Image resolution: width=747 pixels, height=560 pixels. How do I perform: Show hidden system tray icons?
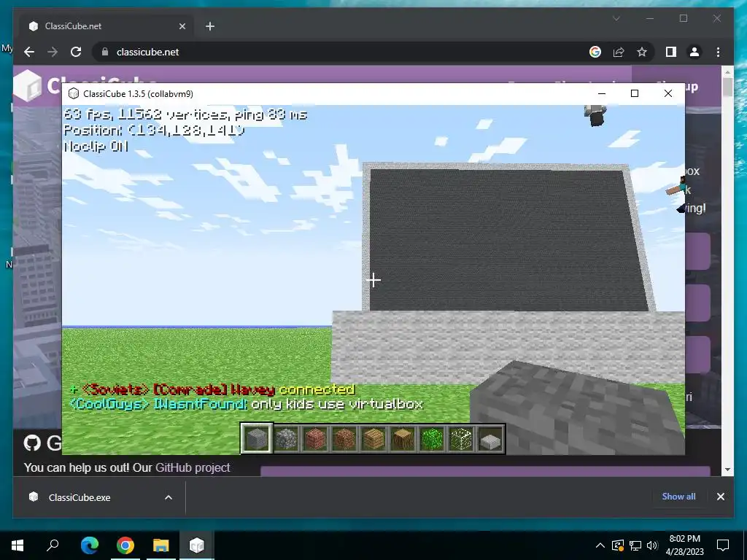600,545
